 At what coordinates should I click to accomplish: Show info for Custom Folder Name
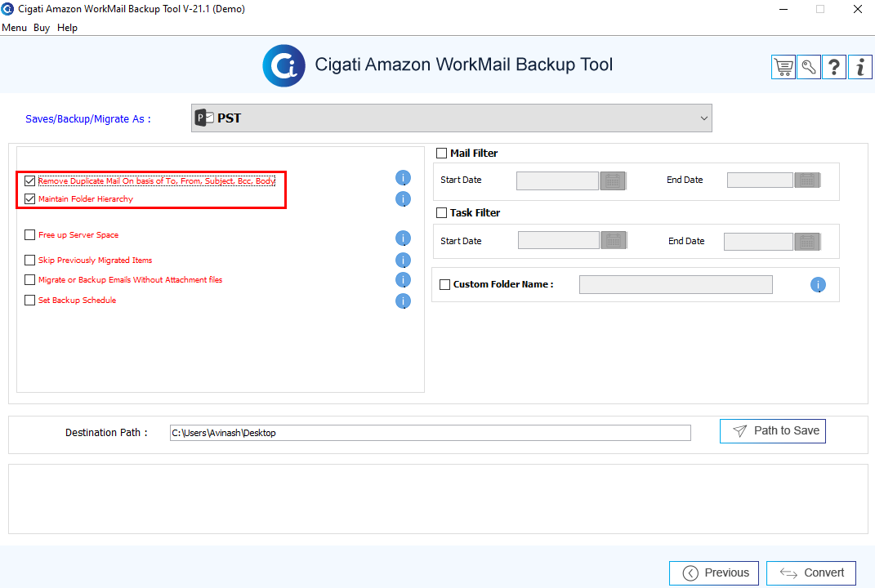tap(818, 285)
